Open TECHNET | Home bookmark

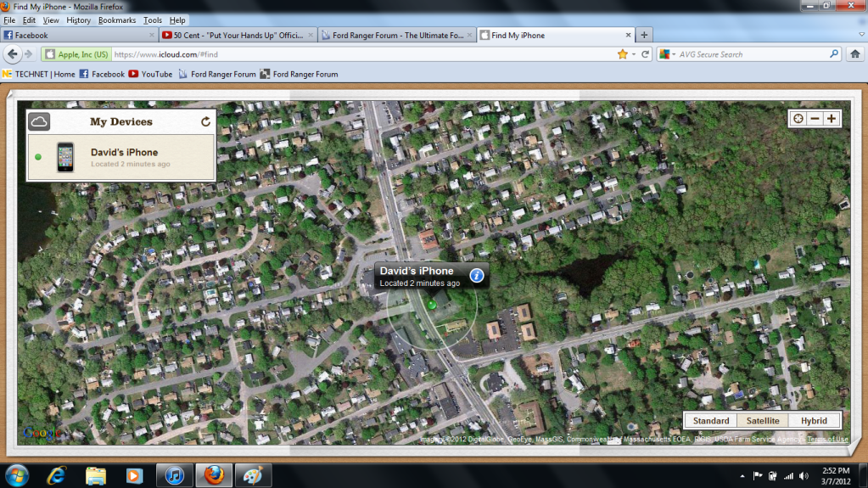pos(39,74)
